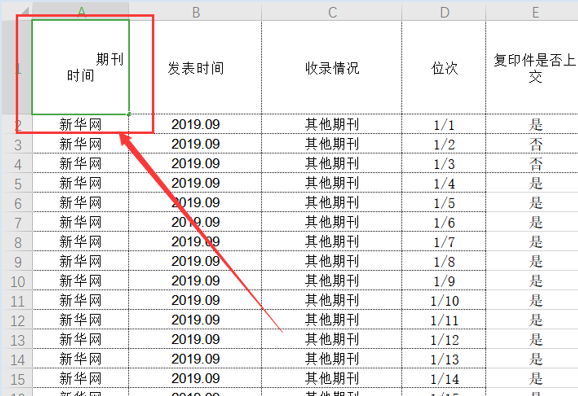Click 是 cell in row 13
The width and height of the screenshot is (578, 396).
click(532, 339)
